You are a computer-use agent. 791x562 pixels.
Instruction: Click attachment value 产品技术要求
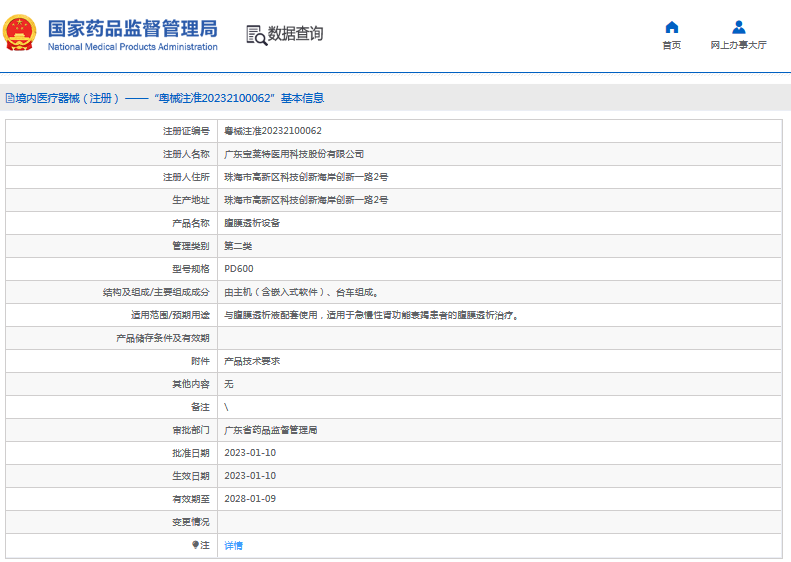(x=252, y=361)
